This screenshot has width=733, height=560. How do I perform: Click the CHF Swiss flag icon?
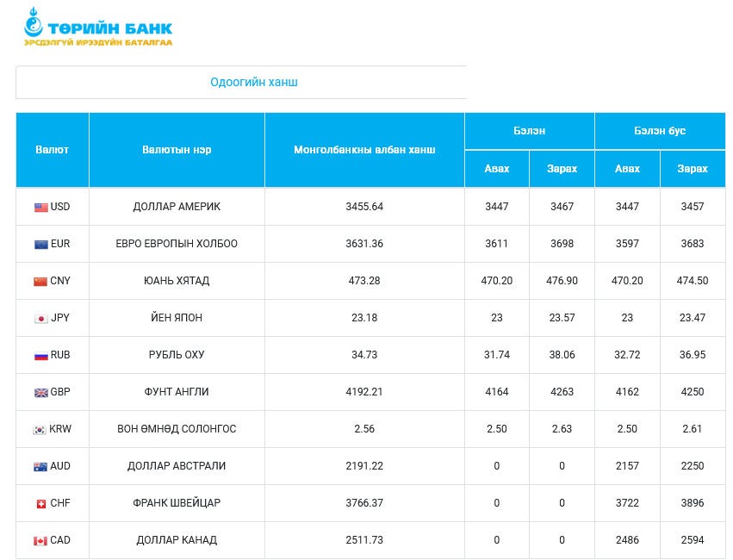tap(41, 503)
